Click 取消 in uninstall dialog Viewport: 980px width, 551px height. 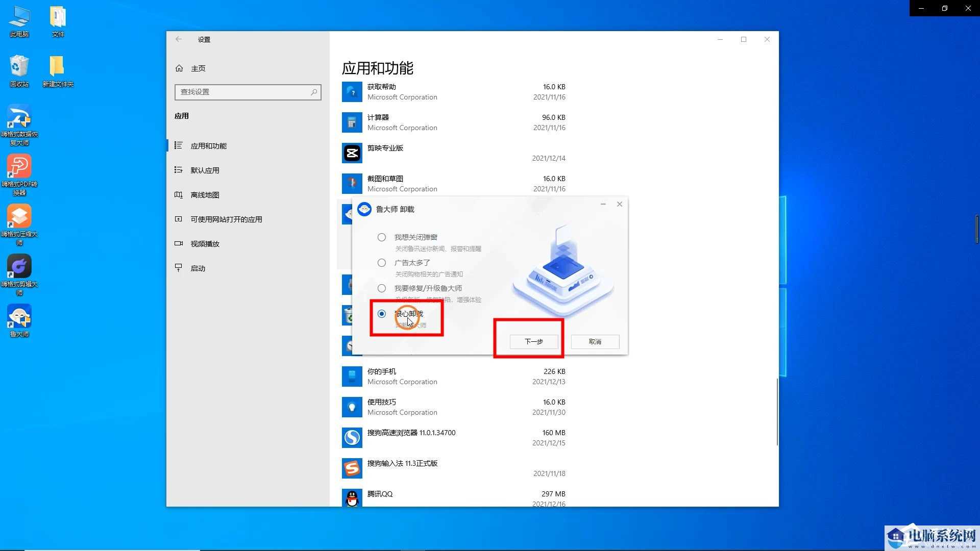[595, 341]
